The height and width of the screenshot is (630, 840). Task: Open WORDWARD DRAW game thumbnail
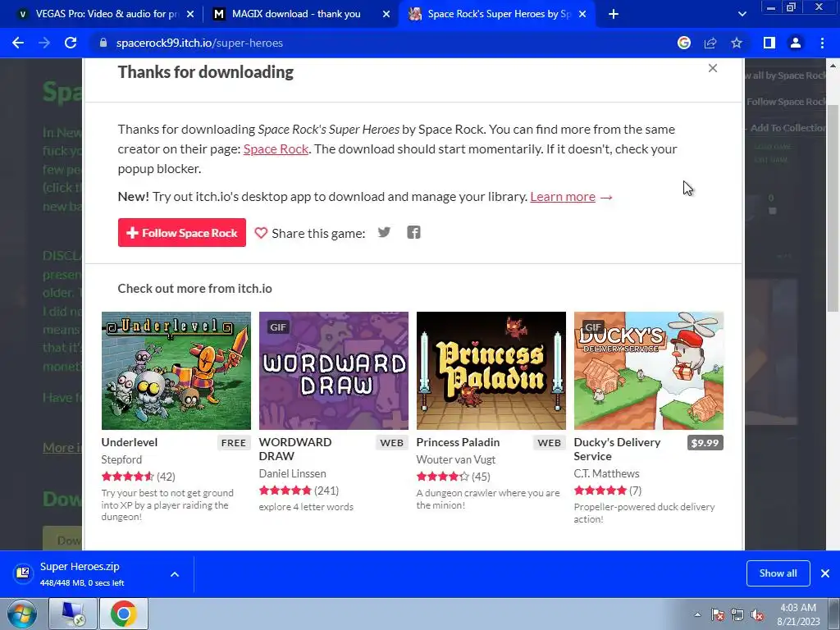(x=334, y=371)
